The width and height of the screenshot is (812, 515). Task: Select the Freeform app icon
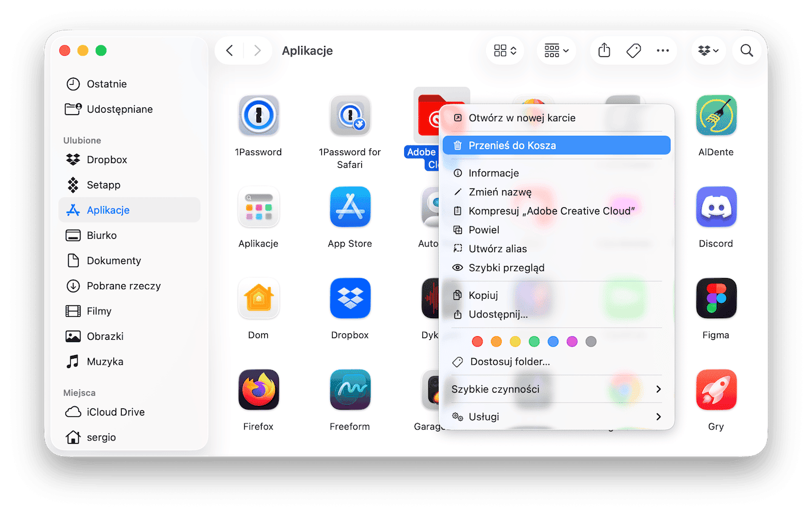350,390
